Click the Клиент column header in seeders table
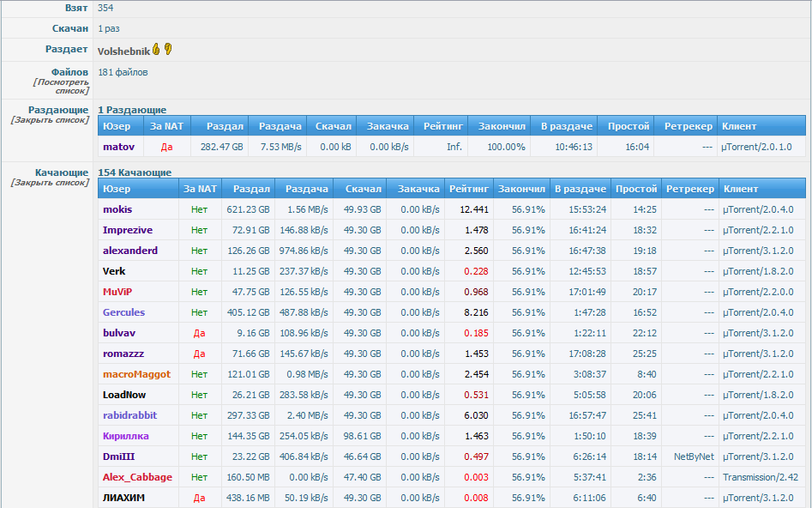 tap(738, 126)
